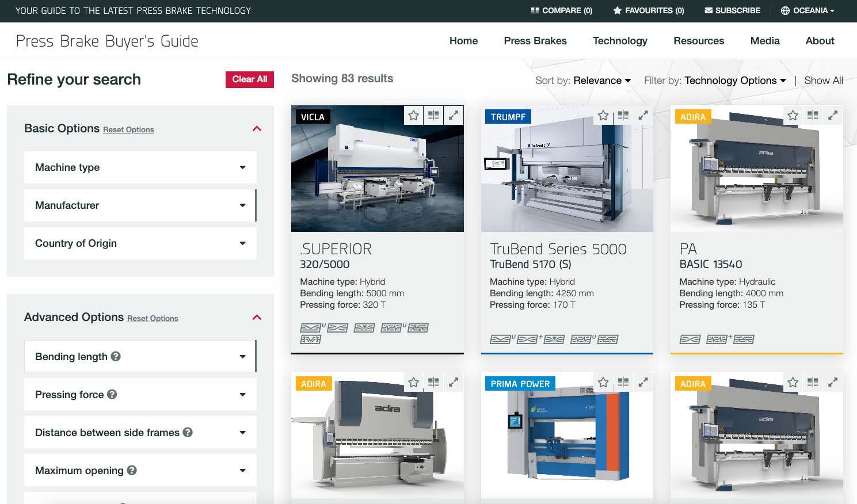Click the Bending length help icon
This screenshot has height=504, width=857.
(116, 356)
